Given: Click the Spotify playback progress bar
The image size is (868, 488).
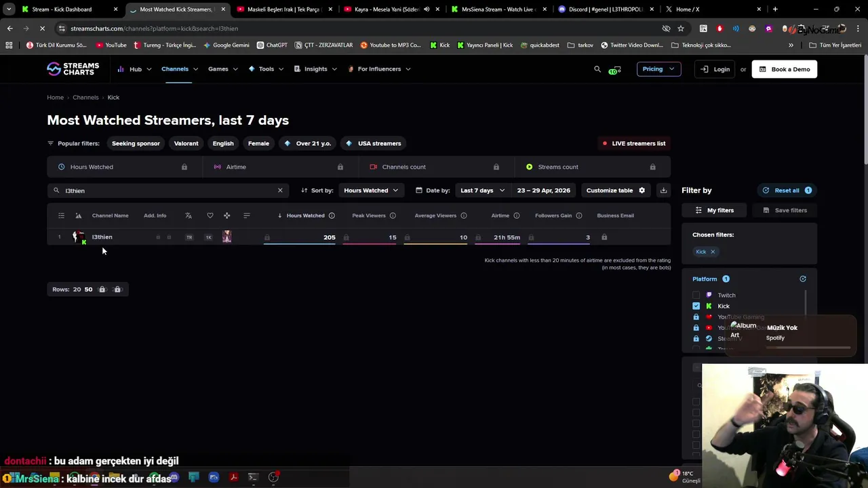Looking at the screenshot, I should click(x=808, y=348).
